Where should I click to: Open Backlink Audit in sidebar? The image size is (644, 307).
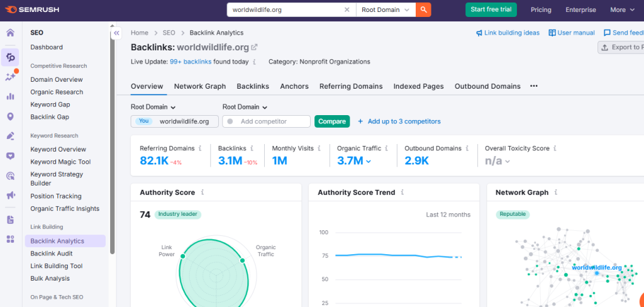52,254
